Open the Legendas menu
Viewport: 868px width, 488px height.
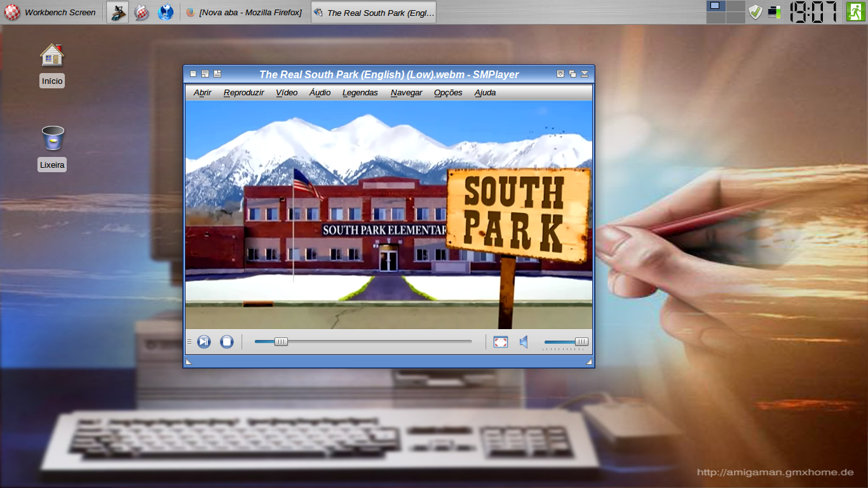click(360, 93)
